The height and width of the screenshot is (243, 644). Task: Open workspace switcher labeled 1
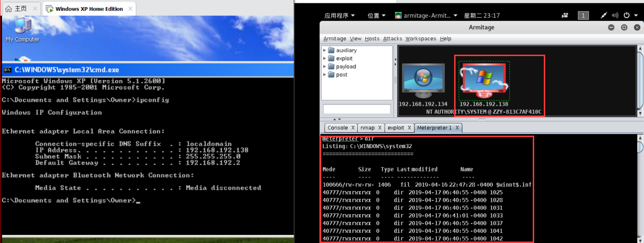583,15
